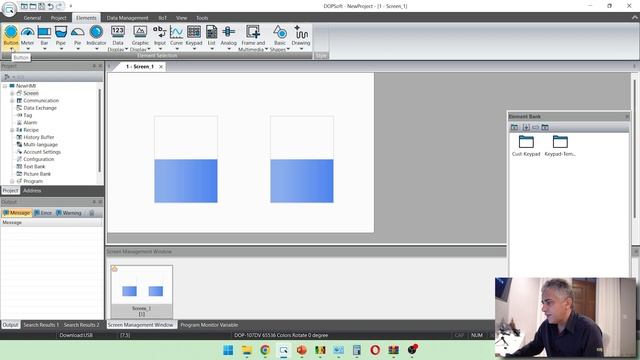This screenshot has height=360, width=640.
Task: Expand the Screen tree node
Action: coord(12,93)
